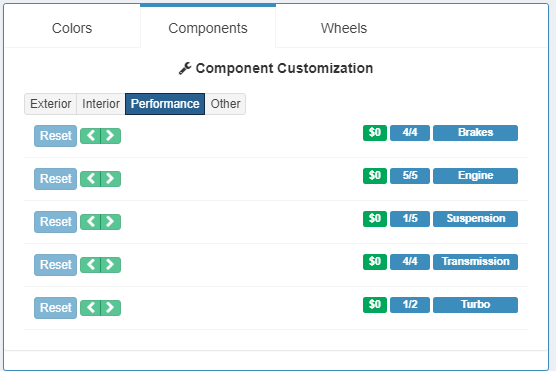556x371 pixels.
Task: Click the $0 price for Turbo
Action: click(x=375, y=304)
